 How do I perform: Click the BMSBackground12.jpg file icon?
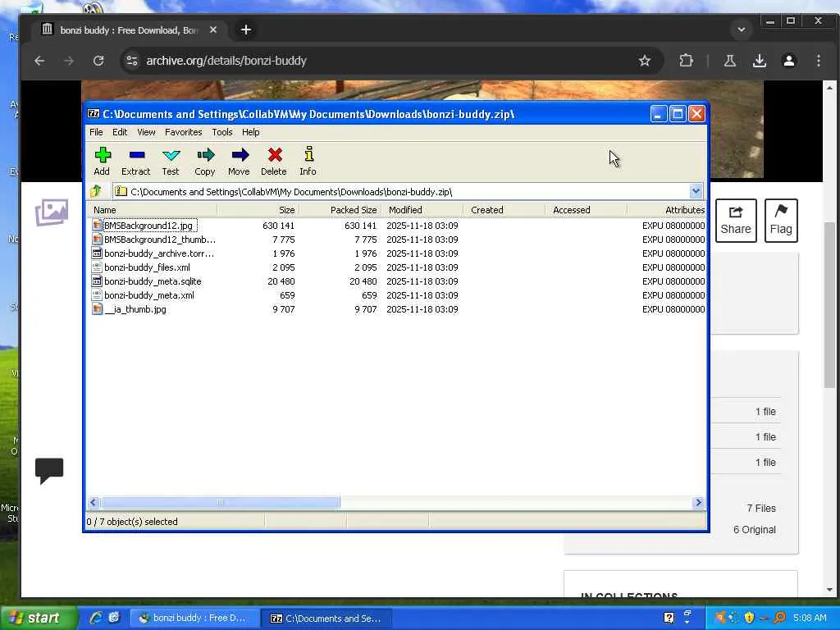pos(97,226)
